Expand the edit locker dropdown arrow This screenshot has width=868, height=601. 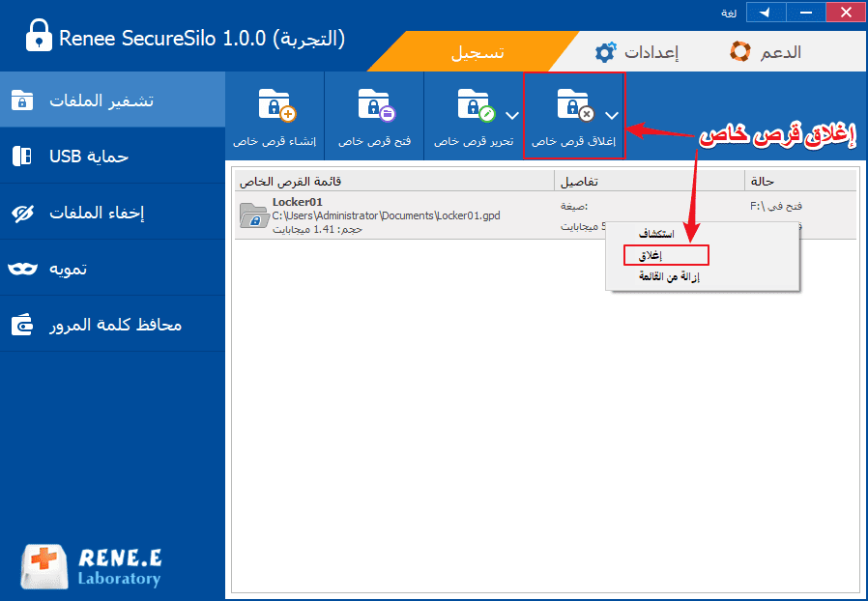click(512, 116)
